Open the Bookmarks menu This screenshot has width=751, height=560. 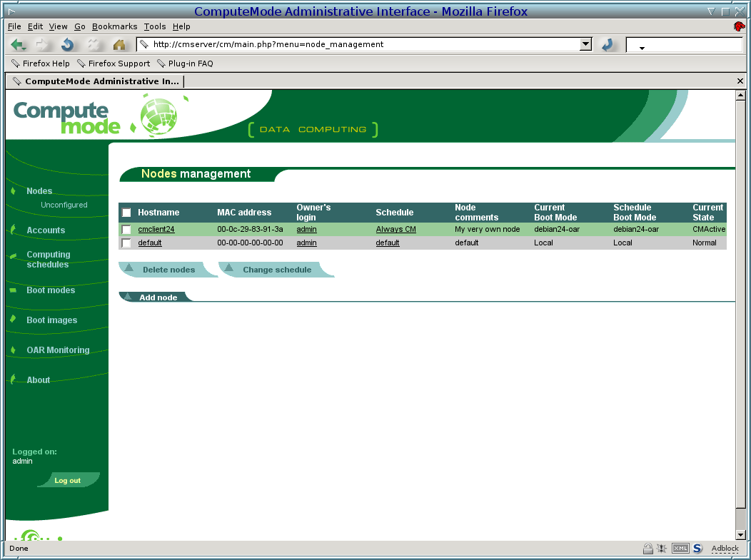[x=114, y=26]
